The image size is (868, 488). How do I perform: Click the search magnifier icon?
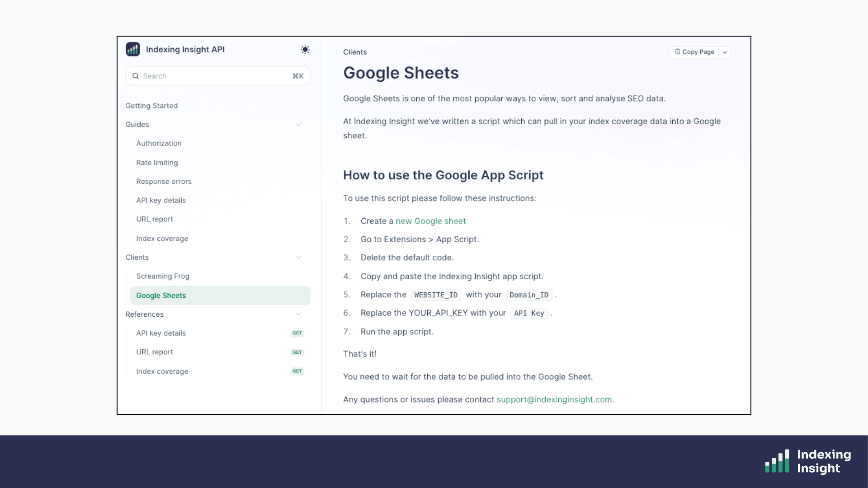coord(136,76)
